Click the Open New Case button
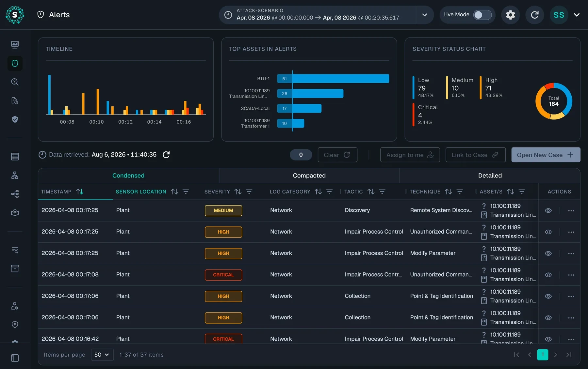588x369 pixels. tap(546, 155)
